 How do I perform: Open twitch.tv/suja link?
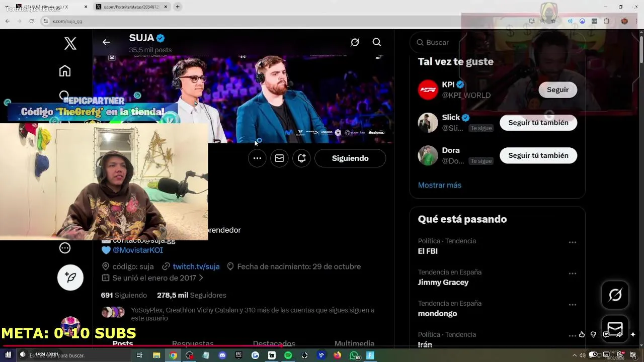(196, 266)
